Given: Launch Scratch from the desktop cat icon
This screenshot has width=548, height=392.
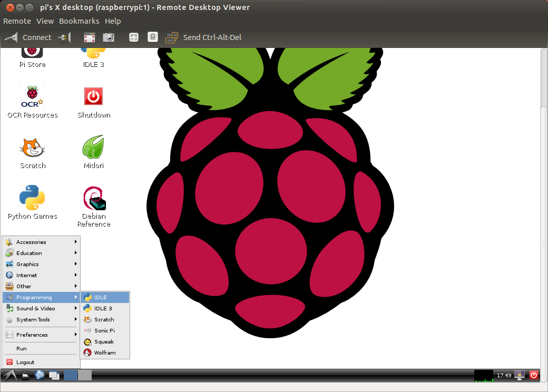Looking at the screenshot, I should 33,153.
